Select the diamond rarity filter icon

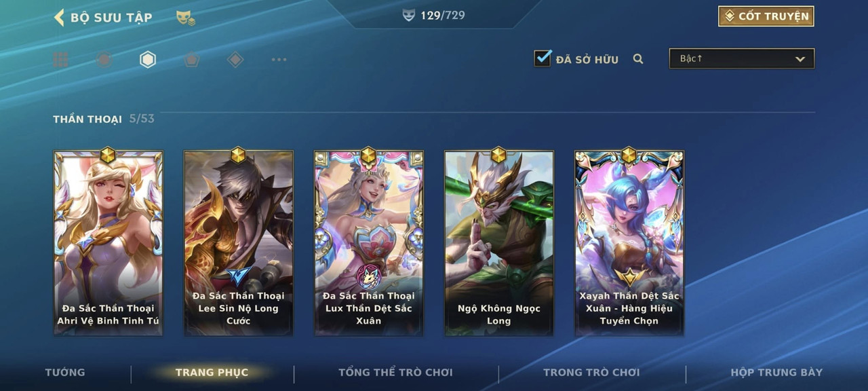tap(235, 60)
